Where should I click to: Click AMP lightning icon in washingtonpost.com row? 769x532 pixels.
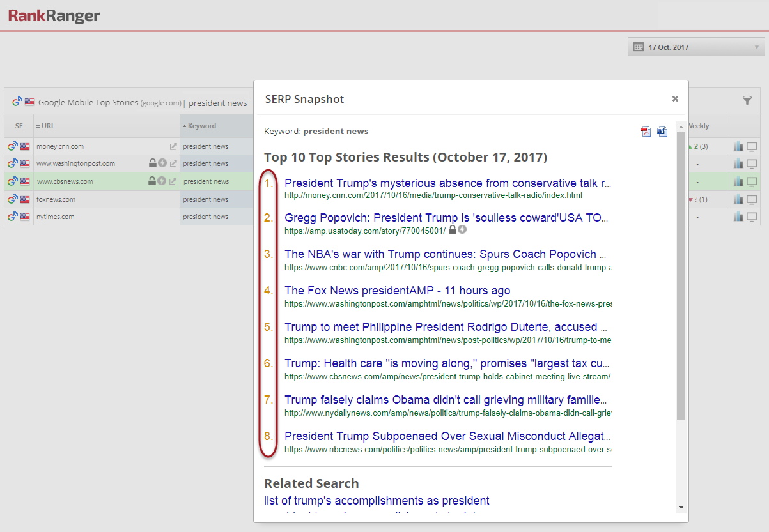(162, 163)
